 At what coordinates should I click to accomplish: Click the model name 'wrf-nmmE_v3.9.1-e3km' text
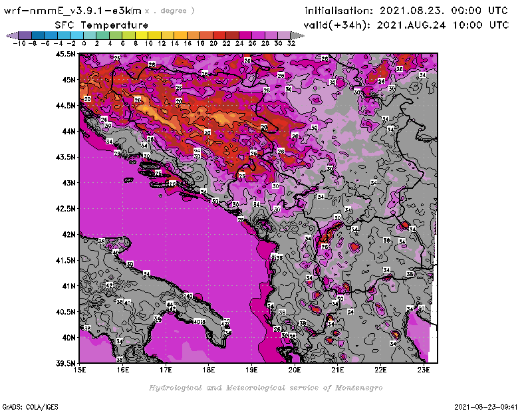click(x=72, y=11)
